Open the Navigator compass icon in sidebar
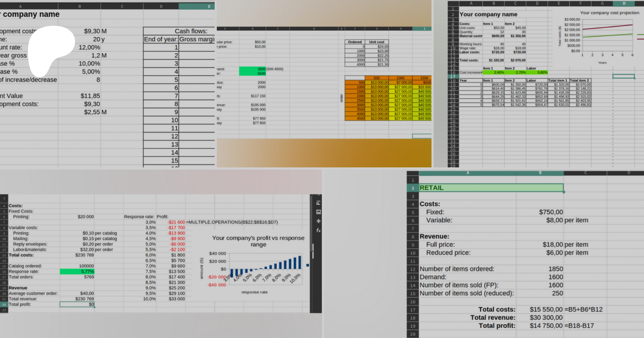Screen dimensions: 644x338 click(x=318, y=221)
